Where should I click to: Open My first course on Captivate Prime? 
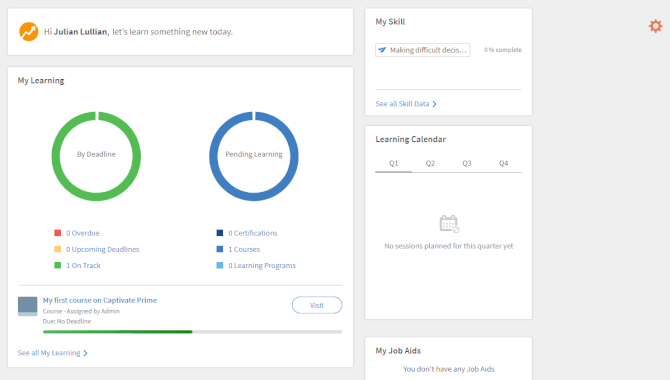pyautogui.click(x=100, y=300)
